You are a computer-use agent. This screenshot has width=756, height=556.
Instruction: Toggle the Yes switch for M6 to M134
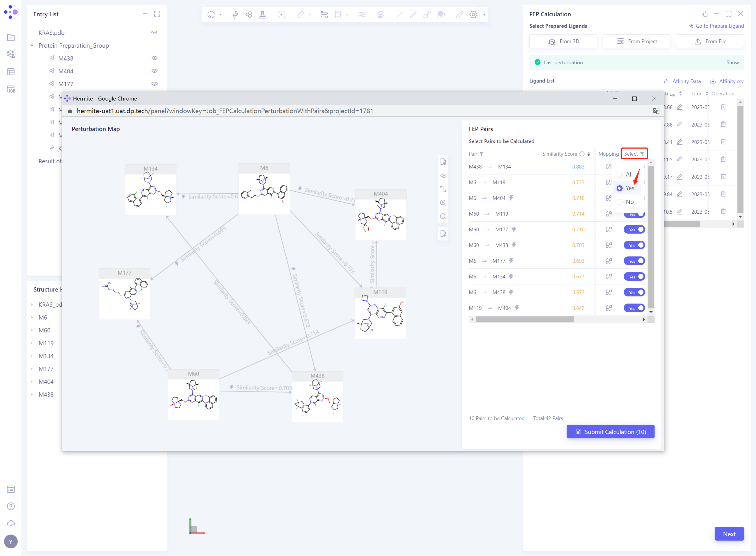(x=634, y=277)
